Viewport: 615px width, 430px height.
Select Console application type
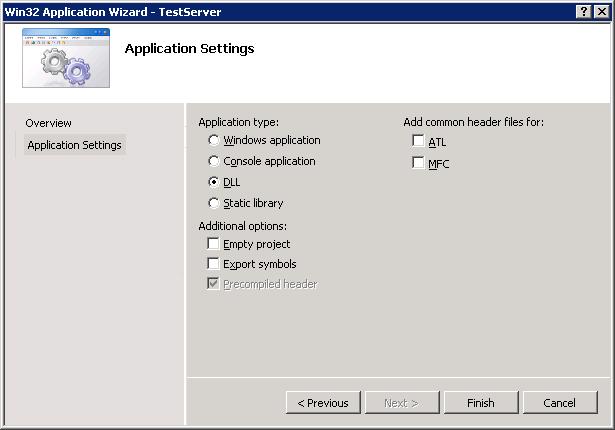coord(214,161)
